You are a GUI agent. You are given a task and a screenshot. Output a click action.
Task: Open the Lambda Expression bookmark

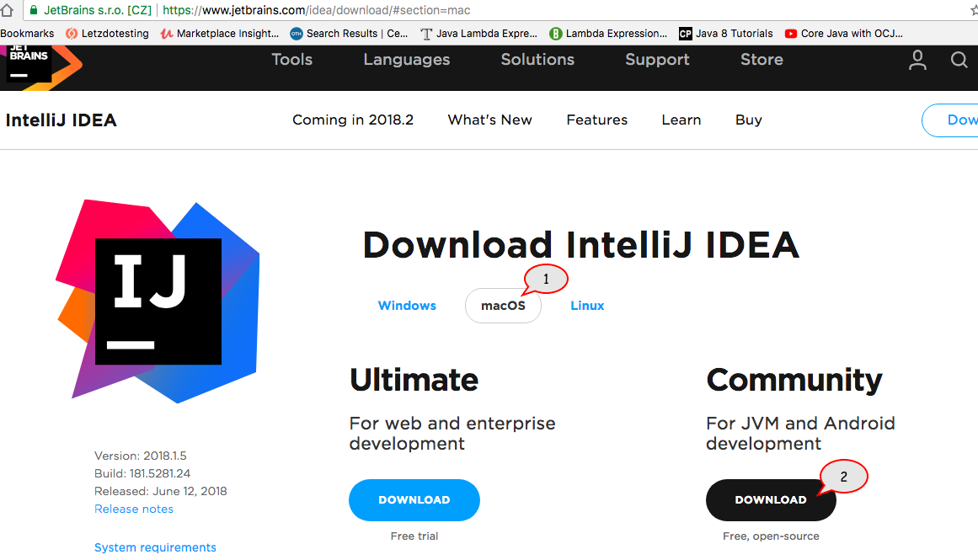[x=608, y=33]
